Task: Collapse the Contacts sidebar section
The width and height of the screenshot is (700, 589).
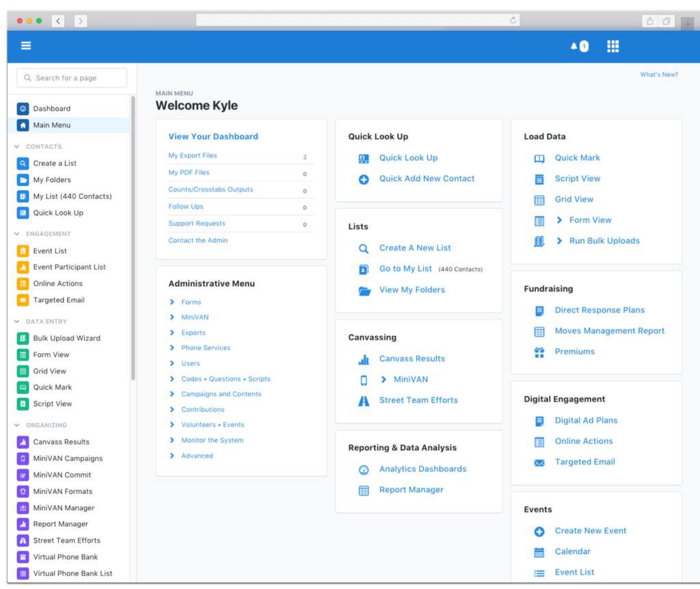Action: (17, 146)
